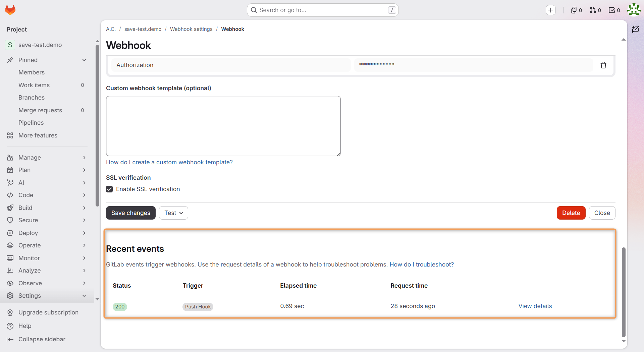Expand the Deploy section chevron
644x352 pixels.
pyautogui.click(x=84, y=233)
